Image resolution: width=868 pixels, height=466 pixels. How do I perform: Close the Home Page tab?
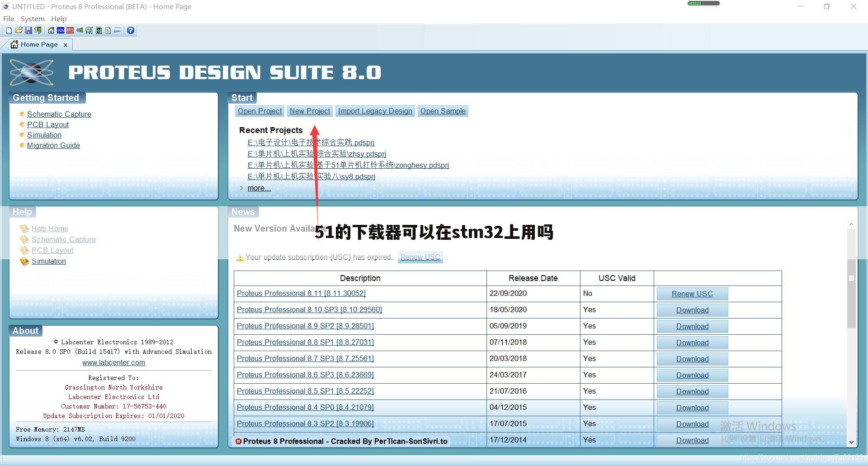pos(66,45)
